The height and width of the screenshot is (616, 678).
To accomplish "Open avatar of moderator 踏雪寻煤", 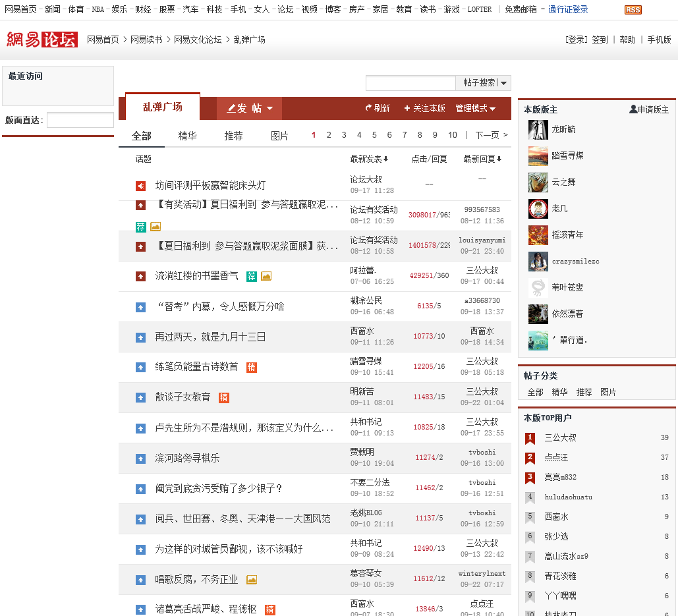I will [x=538, y=156].
